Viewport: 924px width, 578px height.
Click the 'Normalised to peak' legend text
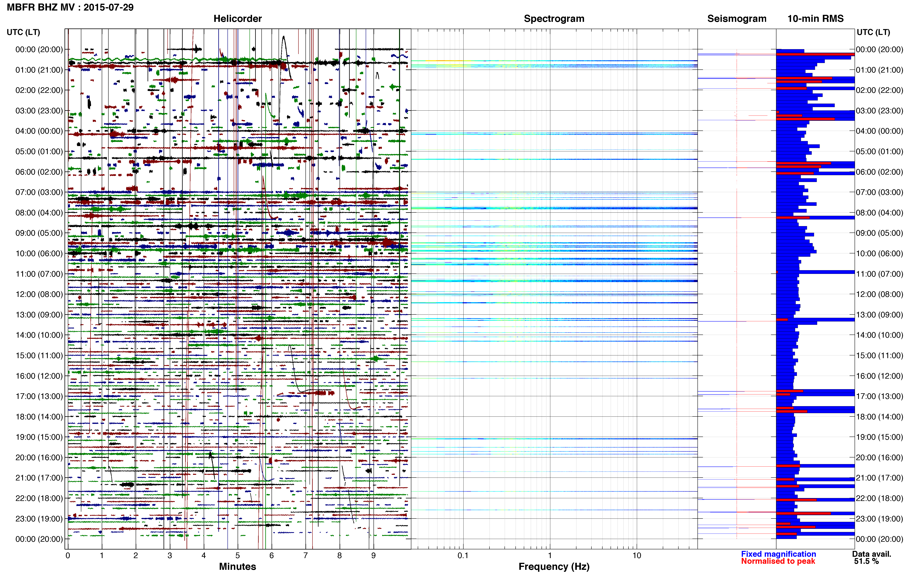point(778,561)
